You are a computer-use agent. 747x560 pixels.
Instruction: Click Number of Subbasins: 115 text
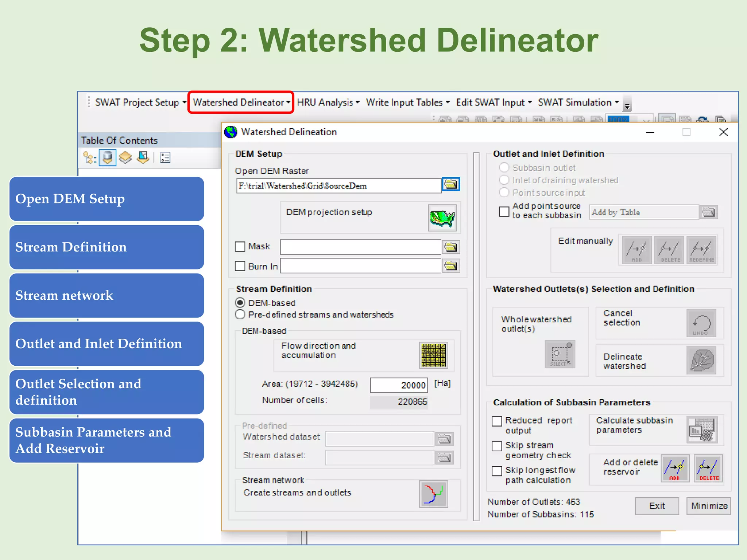[x=541, y=514]
